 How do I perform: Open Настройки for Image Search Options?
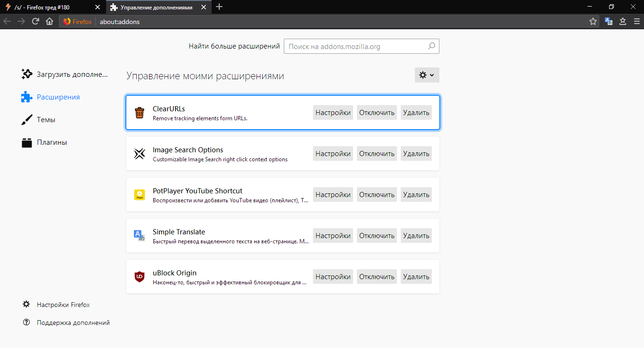(333, 154)
